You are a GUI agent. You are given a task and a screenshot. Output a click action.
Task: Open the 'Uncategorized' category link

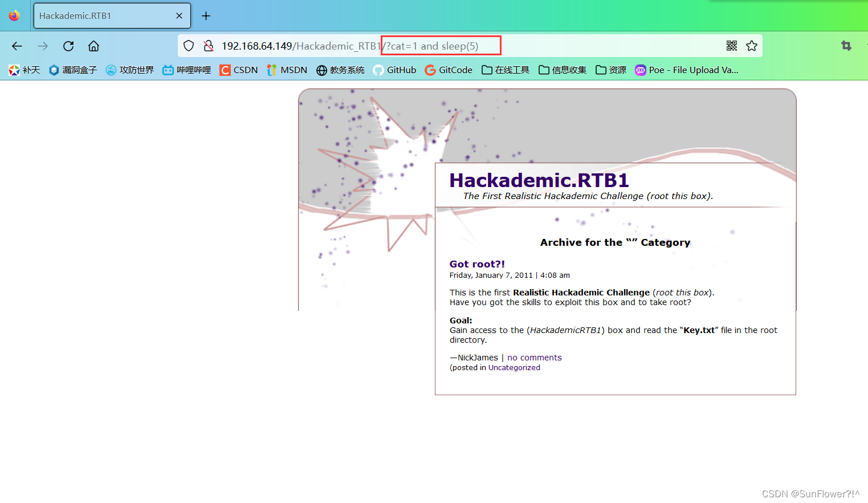coord(514,367)
